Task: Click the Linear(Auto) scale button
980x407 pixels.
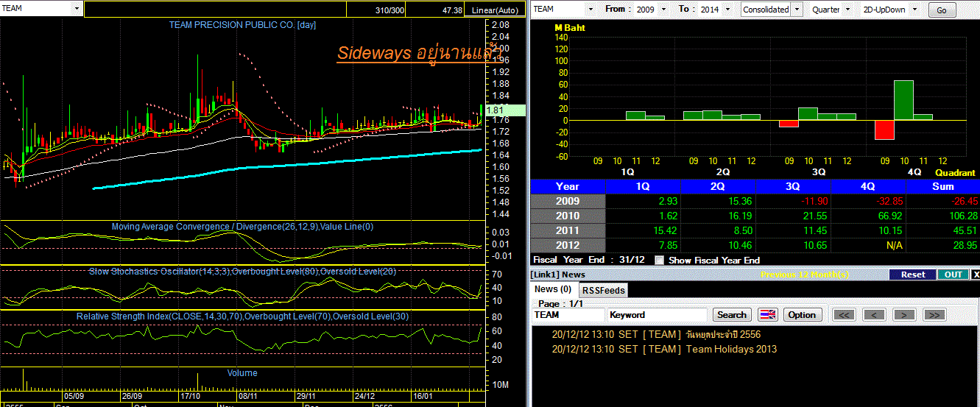Action: (x=495, y=10)
